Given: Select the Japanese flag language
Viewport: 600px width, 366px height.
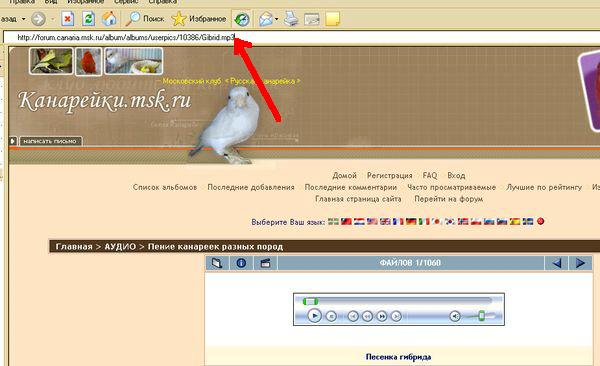Looking at the screenshot, I should coord(437,221).
